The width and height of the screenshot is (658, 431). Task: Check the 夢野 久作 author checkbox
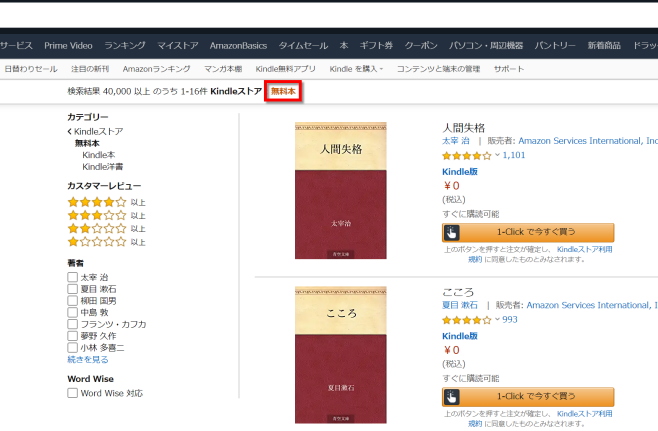73,336
